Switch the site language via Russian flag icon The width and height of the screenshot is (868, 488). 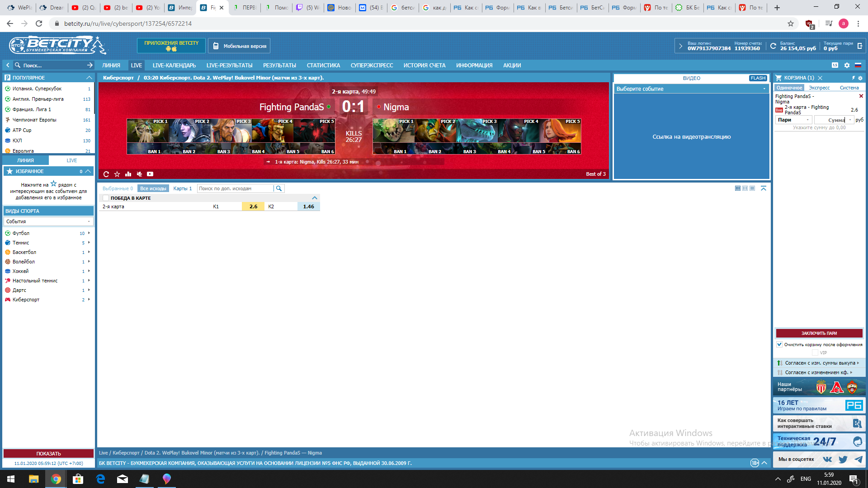pos(858,65)
